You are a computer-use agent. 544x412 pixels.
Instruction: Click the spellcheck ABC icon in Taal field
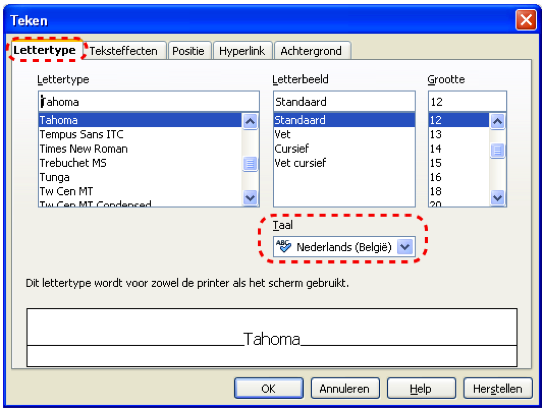coord(283,246)
